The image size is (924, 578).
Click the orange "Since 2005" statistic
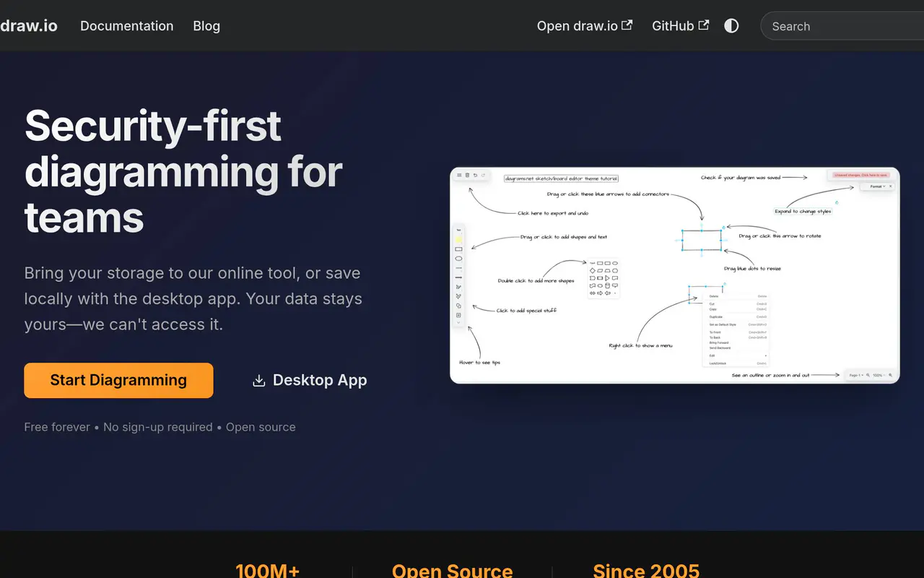(x=646, y=571)
